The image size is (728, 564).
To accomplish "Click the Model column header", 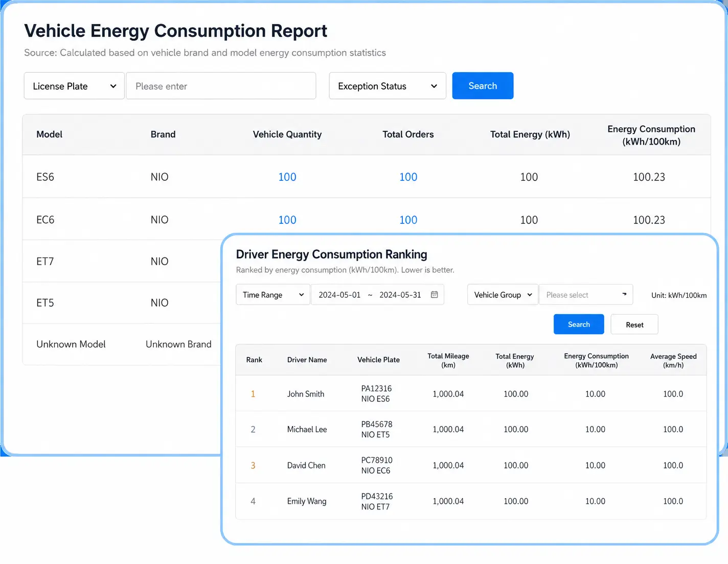I will [x=49, y=134].
